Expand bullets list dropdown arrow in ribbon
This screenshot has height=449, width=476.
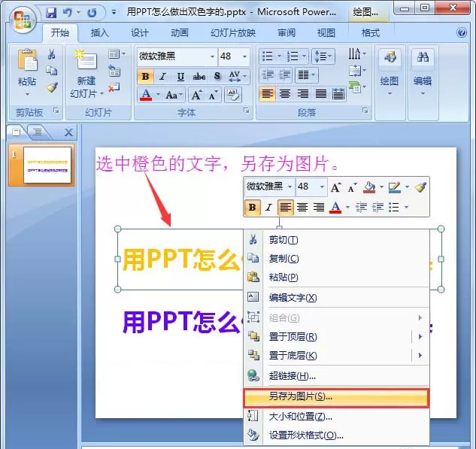tap(279, 56)
